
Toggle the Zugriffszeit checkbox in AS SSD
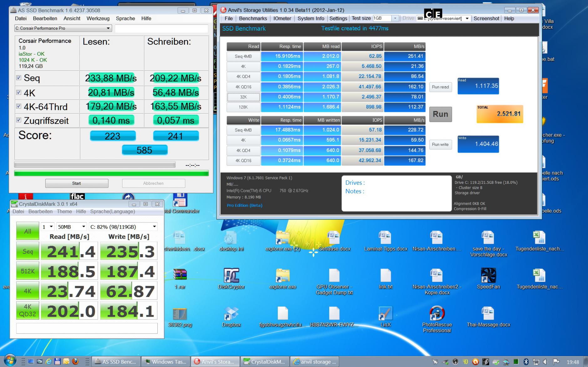click(x=19, y=120)
